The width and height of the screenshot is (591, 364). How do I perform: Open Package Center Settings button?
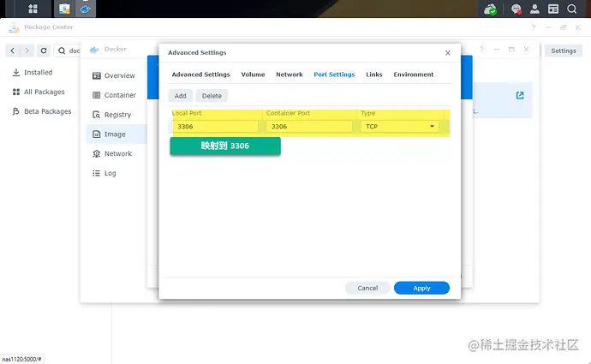[x=563, y=51]
